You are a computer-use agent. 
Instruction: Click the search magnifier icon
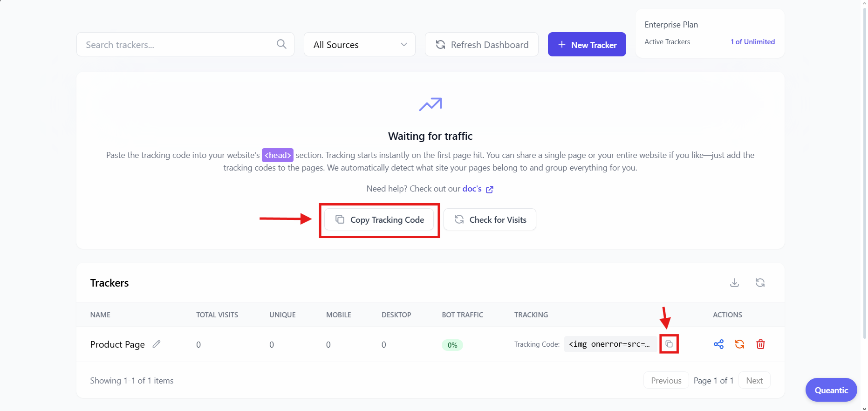click(x=281, y=44)
